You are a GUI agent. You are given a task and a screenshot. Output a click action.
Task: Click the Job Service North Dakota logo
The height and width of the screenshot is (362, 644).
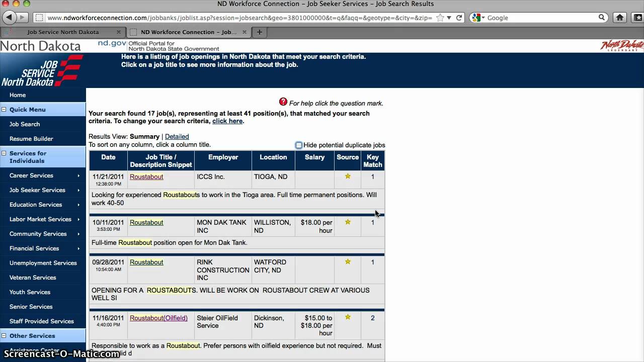[x=43, y=70]
